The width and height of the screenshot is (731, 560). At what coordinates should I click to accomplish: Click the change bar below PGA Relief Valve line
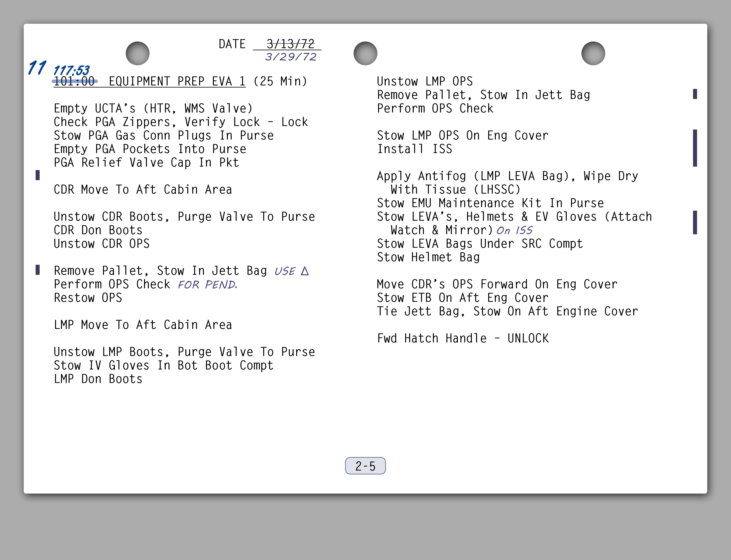(38, 175)
